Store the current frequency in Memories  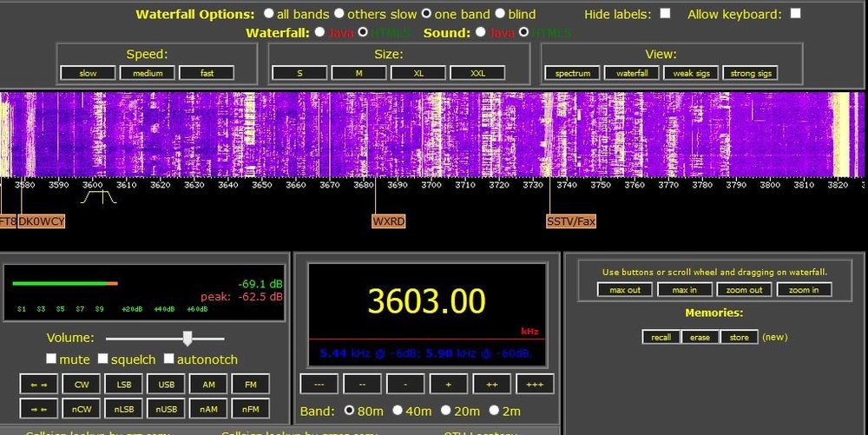click(739, 337)
